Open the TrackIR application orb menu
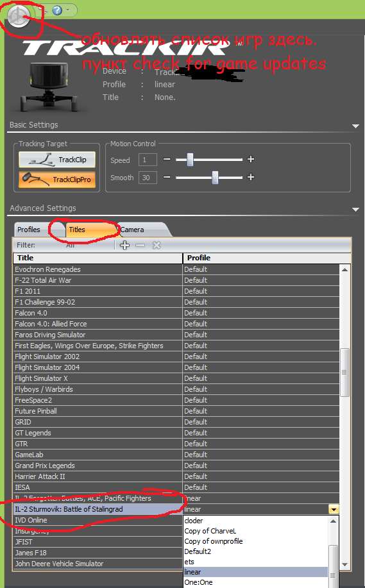 pos(19,17)
